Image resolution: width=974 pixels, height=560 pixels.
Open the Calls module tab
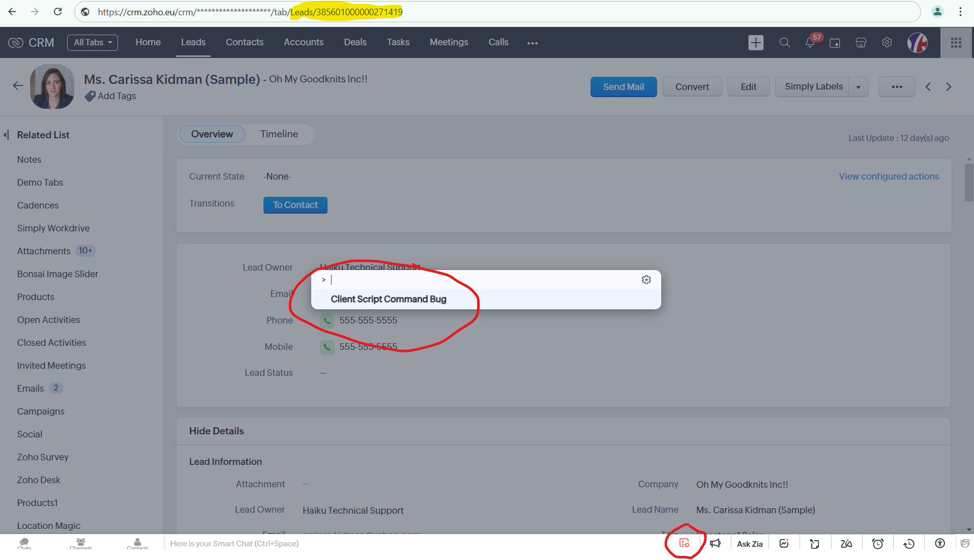pos(498,42)
